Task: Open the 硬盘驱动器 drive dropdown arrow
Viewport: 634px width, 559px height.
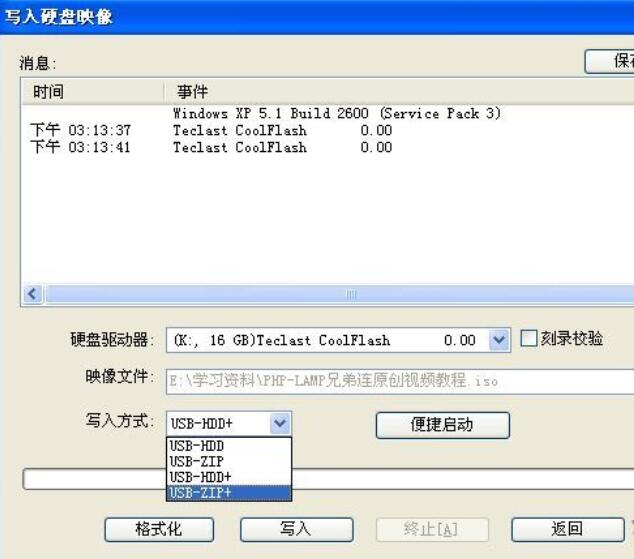Action: [499, 340]
